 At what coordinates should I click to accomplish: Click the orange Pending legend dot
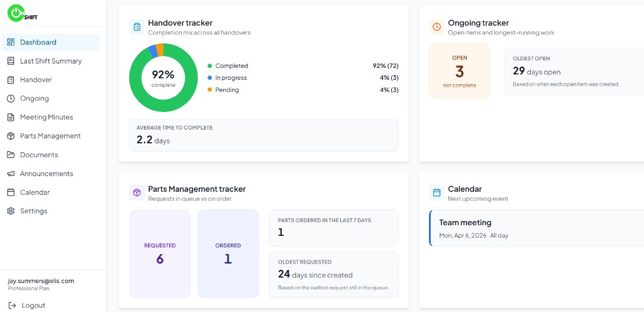point(210,89)
